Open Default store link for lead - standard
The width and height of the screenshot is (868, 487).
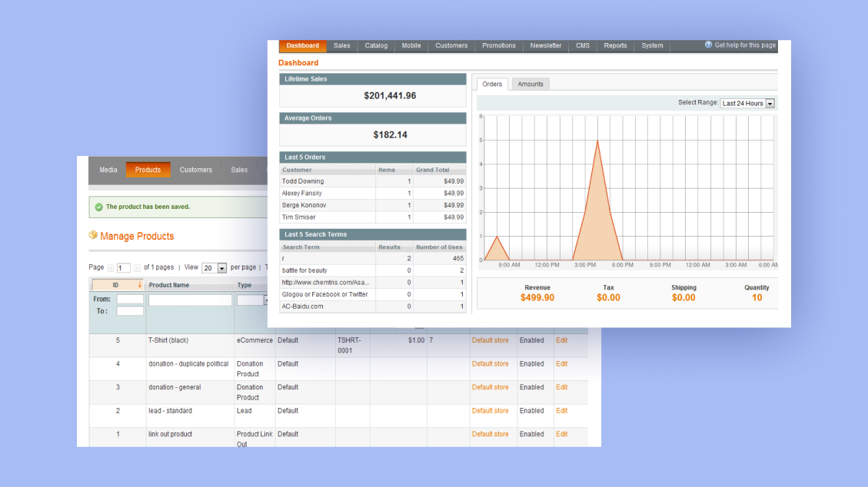click(x=490, y=411)
